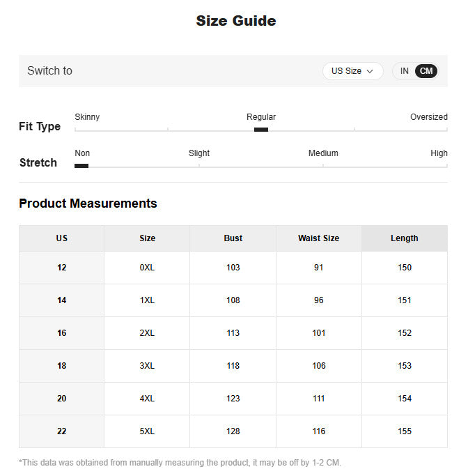Click the Bust column header

coord(233,238)
